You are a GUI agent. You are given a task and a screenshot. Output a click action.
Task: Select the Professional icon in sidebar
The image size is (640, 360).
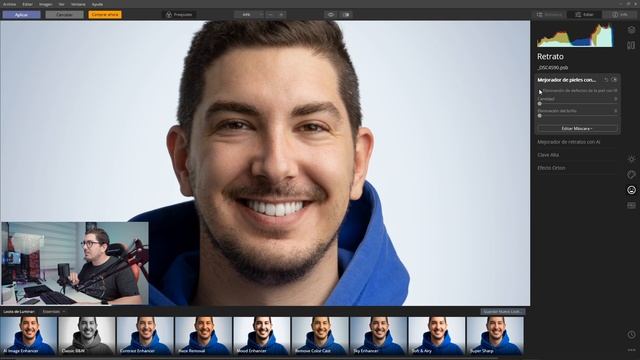[631, 205]
